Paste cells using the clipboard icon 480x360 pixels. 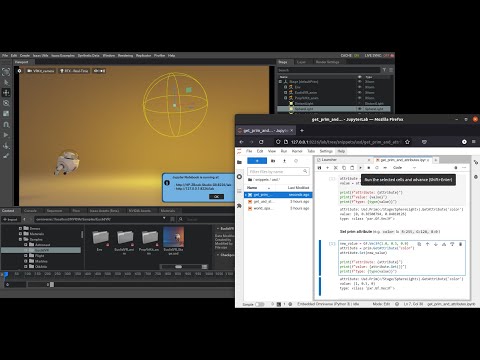[352, 168]
